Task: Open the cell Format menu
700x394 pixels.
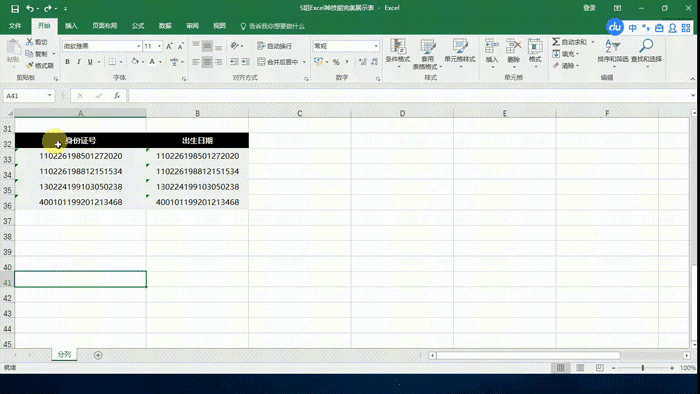Action: coord(535,53)
